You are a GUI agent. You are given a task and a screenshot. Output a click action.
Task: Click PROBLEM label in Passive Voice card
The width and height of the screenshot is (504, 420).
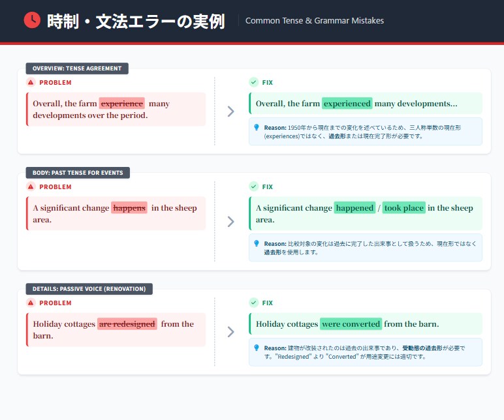point(55,303)
